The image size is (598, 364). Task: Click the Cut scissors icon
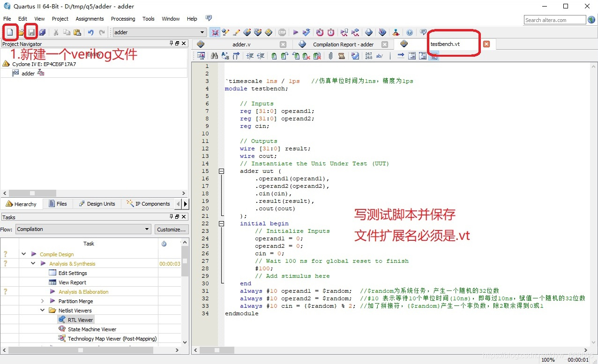(56, 32)
